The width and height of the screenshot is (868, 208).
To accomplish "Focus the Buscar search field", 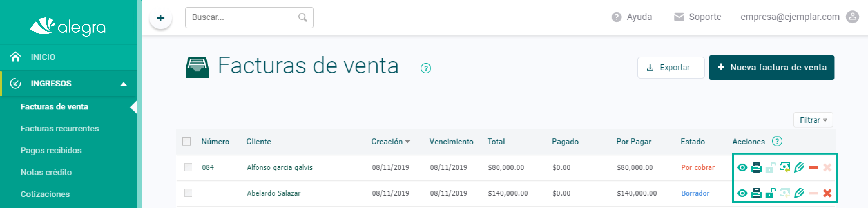I will click(x=249, y=18).
